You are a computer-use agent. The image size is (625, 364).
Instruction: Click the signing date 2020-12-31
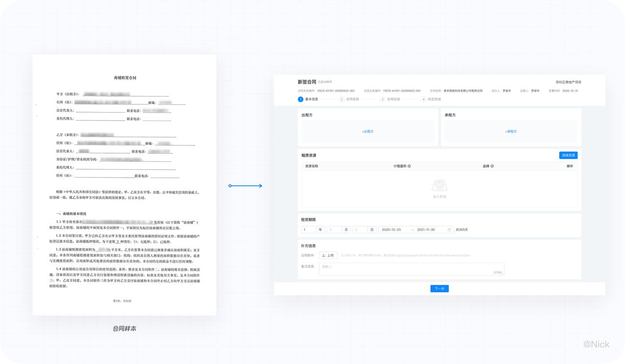(x=570, y=91)
